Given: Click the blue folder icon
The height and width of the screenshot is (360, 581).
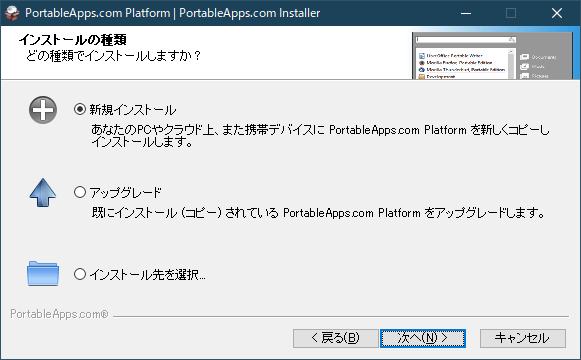Looking at the screenshot, I should pos(43,274).
